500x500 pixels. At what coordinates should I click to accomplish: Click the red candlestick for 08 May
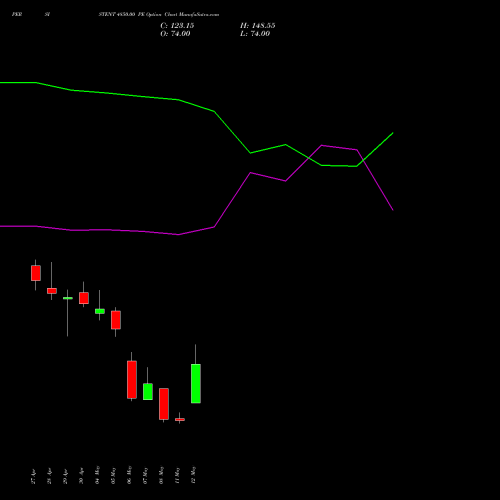(x=164, y=404)
